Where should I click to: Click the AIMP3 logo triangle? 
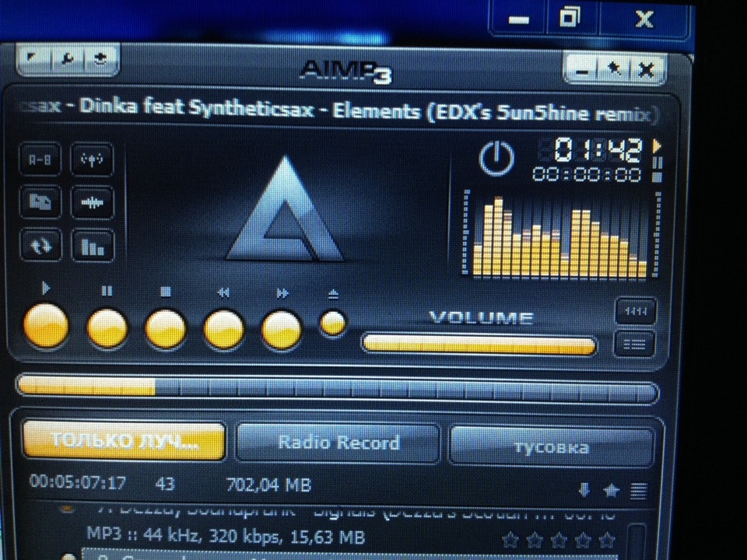(x=285, y=209)
